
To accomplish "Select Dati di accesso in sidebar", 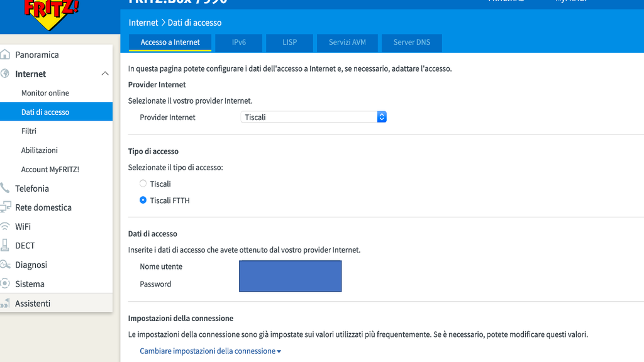I will 56,112.
